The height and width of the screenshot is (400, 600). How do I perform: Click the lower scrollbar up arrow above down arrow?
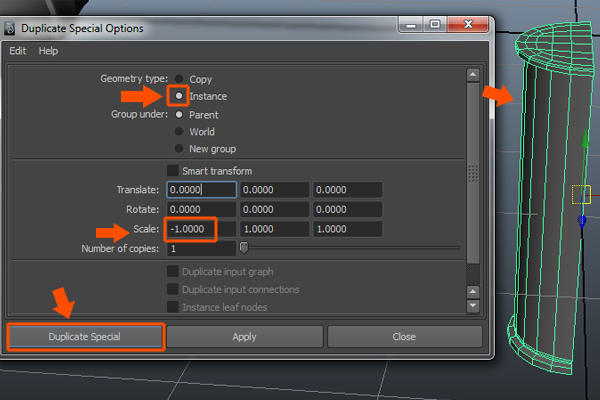coord(473,292)
